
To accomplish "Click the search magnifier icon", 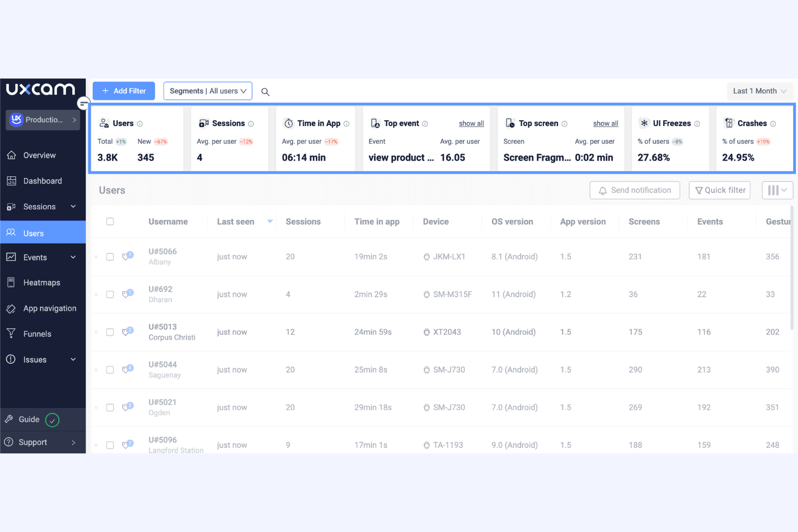I will point(265,92).
